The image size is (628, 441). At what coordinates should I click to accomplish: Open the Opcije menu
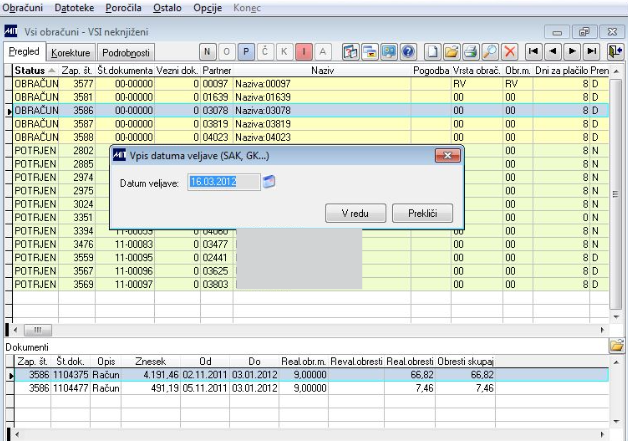207,8
